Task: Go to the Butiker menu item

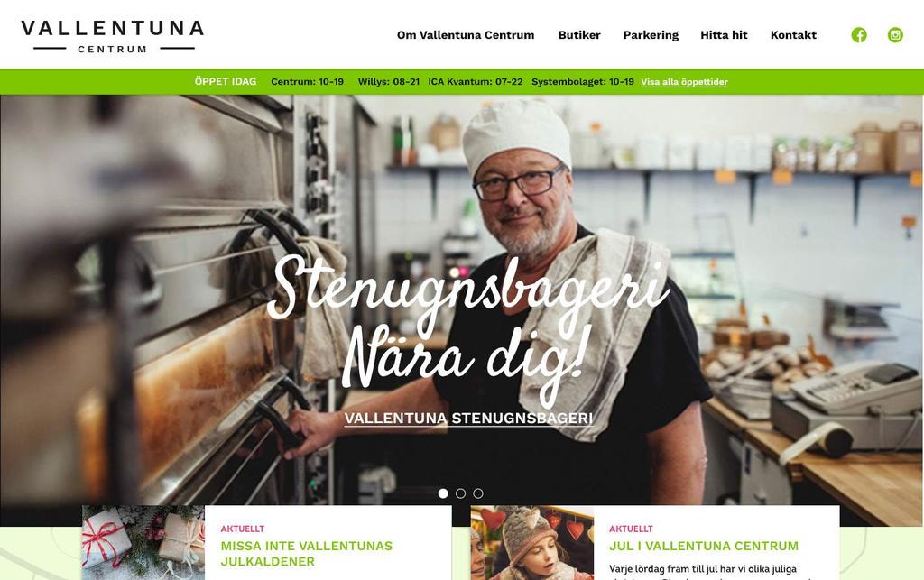Action: 579,35
